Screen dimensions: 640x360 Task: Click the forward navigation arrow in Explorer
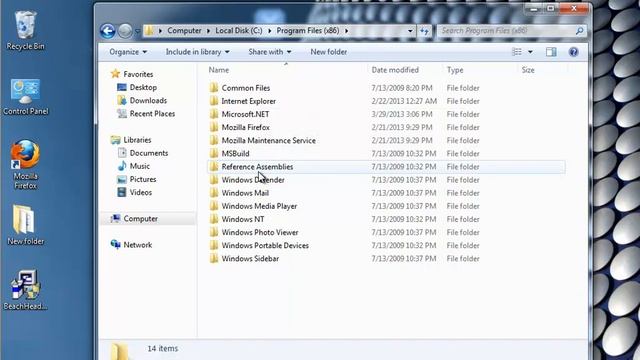click(125, 31)
